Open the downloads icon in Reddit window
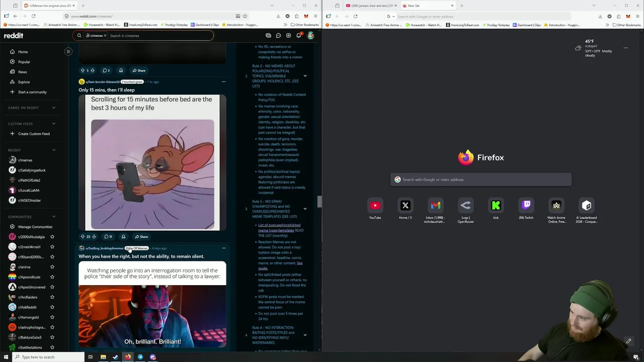Screen dimensions: 644x362 point(278,16)
